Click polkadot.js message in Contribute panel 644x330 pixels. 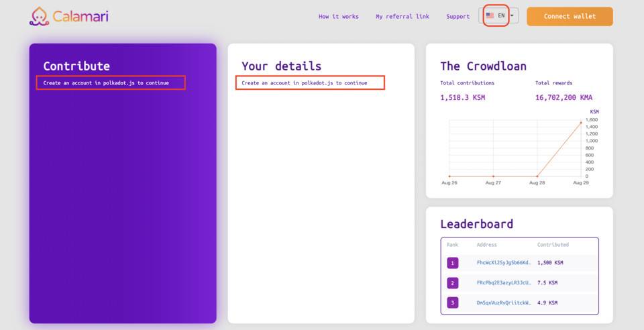(106, 83)
